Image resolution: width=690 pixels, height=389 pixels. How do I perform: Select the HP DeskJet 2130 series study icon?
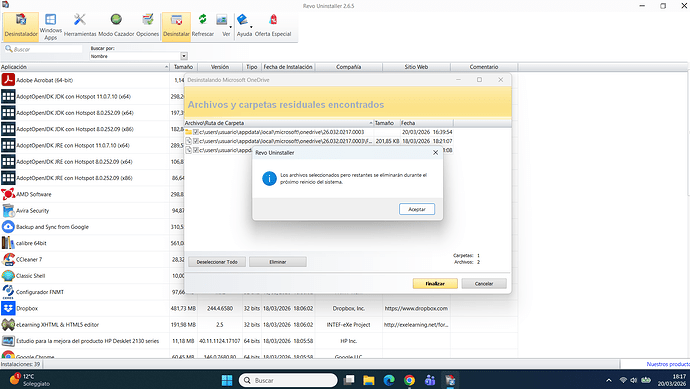tap(8, 341)
